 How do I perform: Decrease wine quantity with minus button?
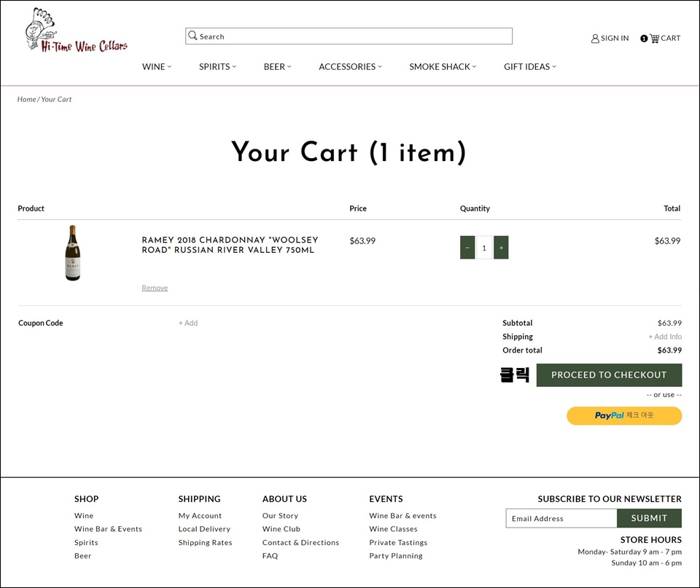(x=467, y=248)
